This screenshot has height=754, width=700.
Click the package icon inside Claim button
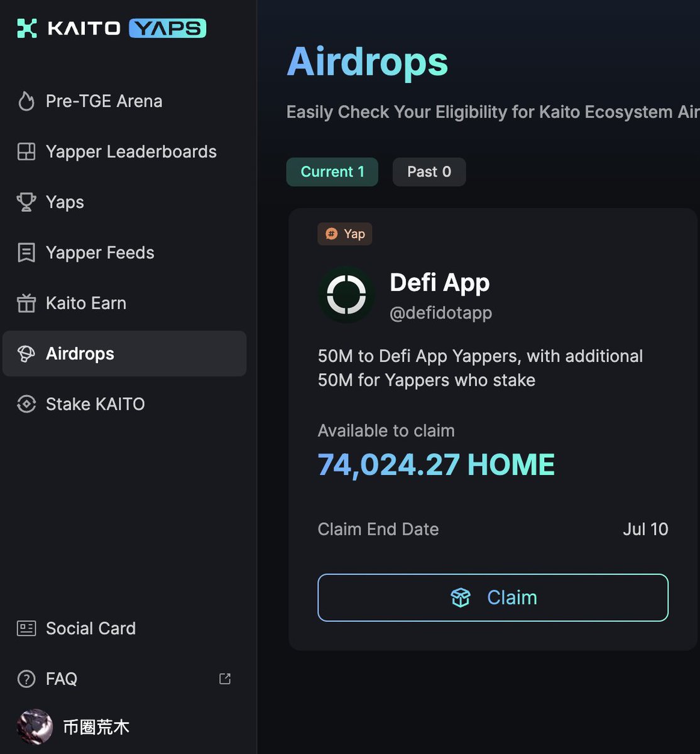click(461, 598)
